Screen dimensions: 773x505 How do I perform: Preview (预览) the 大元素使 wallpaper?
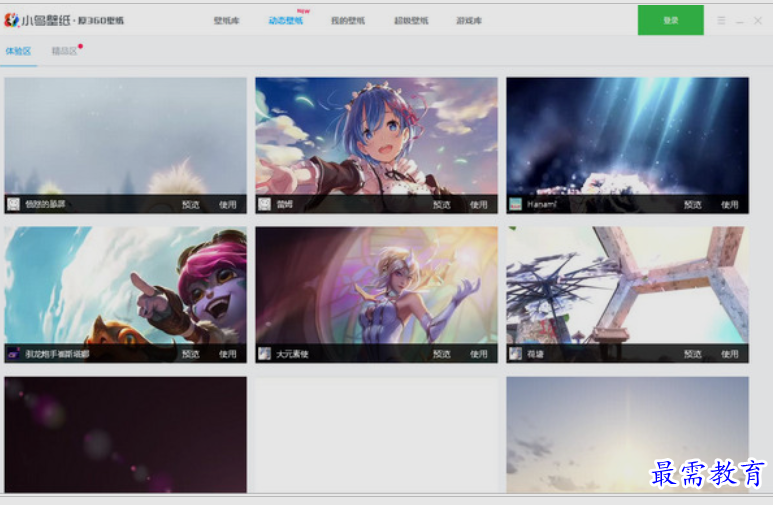(442, 354)
